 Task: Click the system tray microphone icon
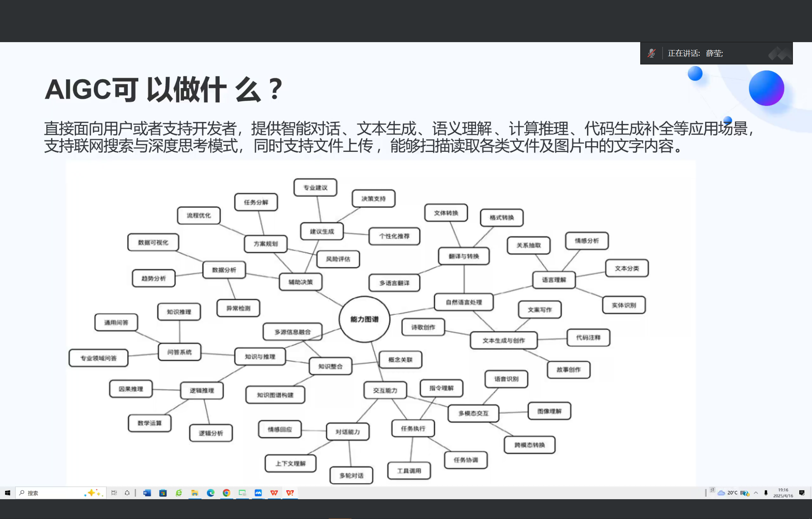[x=766, y=493]
